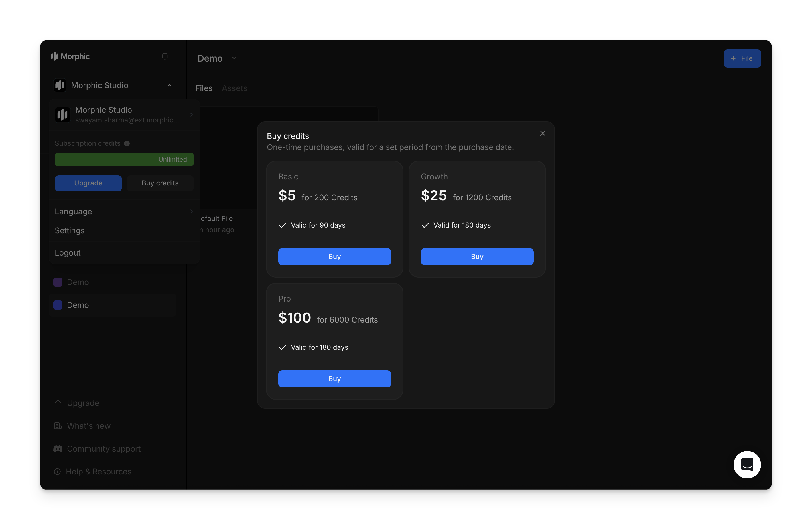The width and height of the screenshot is (812, 530).
Task: Click the Upgrade button
Action: coord(88,183)
